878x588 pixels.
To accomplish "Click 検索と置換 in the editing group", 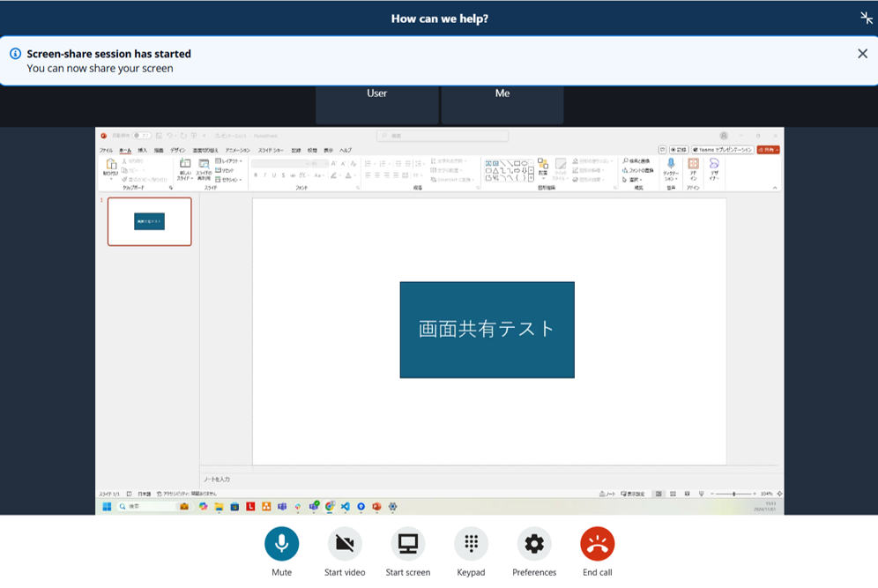I will click(x=636, y=161).
